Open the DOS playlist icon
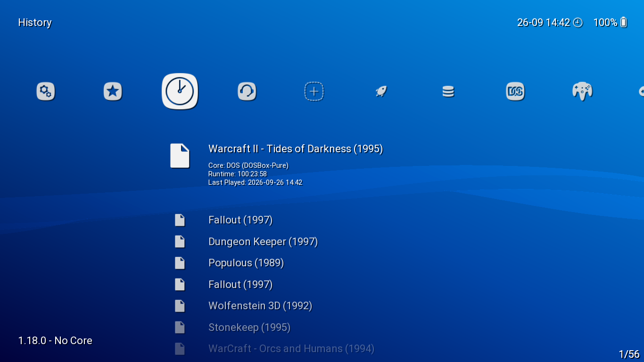Screen dimensions: 644x362 (x=515, y=91)
